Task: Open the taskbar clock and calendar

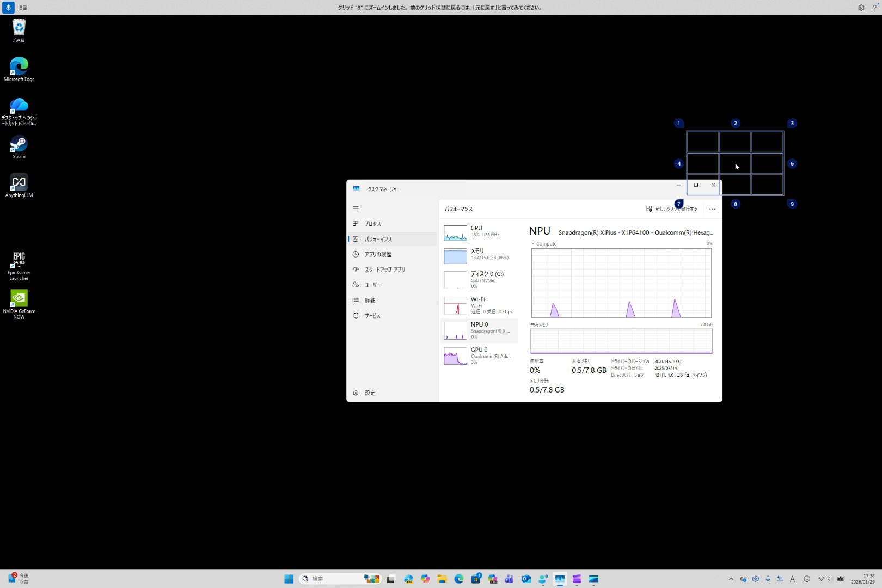Action: click(862, 579)
